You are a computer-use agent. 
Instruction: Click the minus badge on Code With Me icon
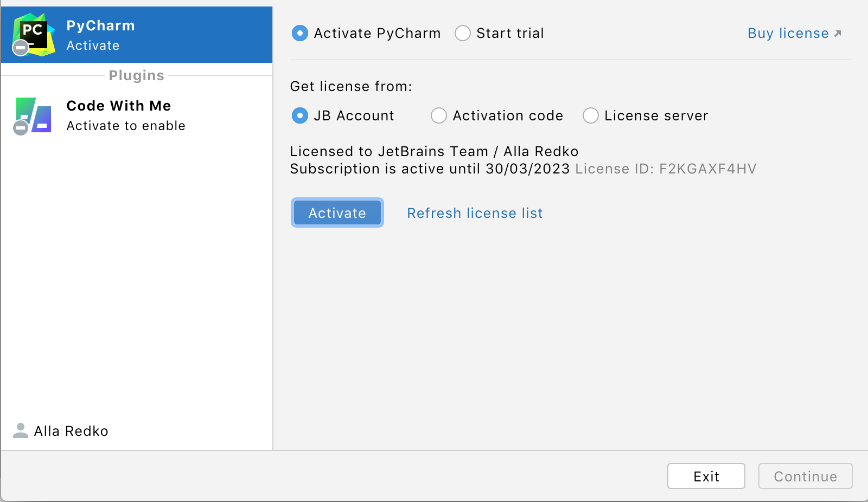pyautogui.click(x=20, y=128)
